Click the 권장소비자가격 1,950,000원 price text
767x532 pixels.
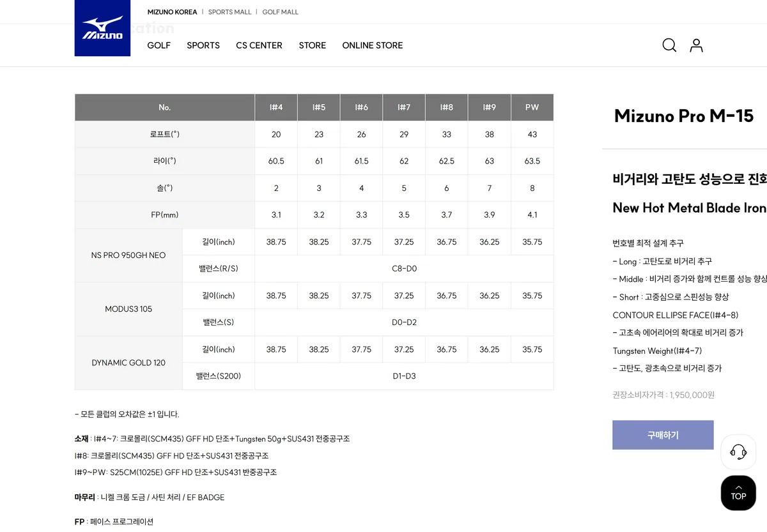(x=663, y=395)
